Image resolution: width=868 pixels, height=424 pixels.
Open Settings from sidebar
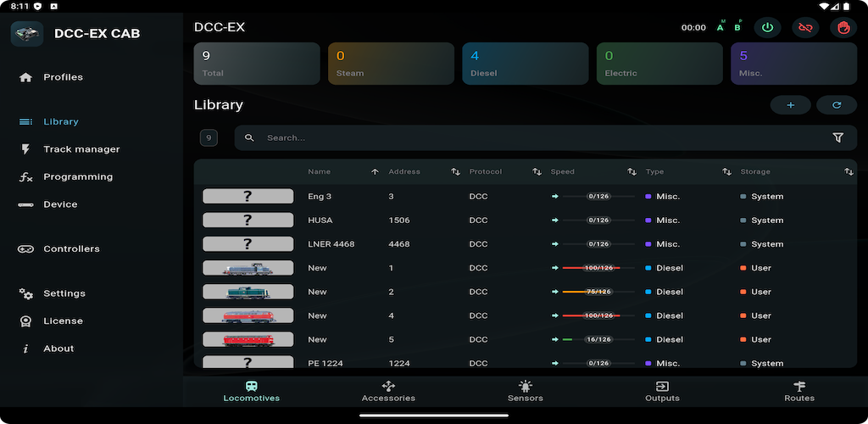(x=52, y=293)
